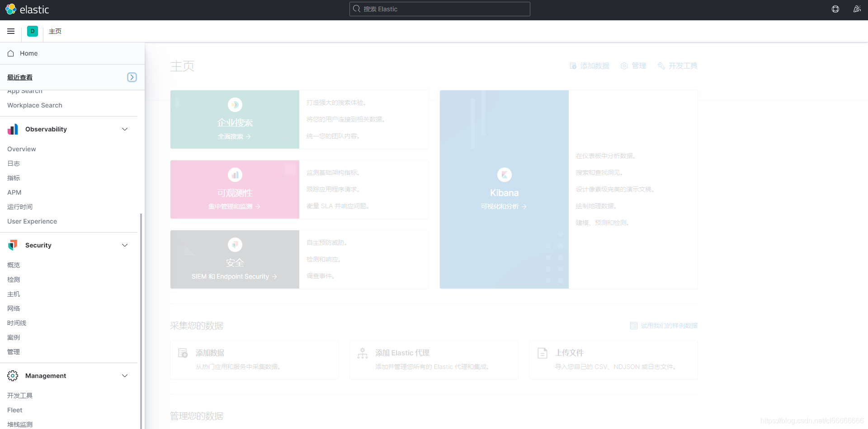Open 运行时间 uptime nav item

pos(20,207)
